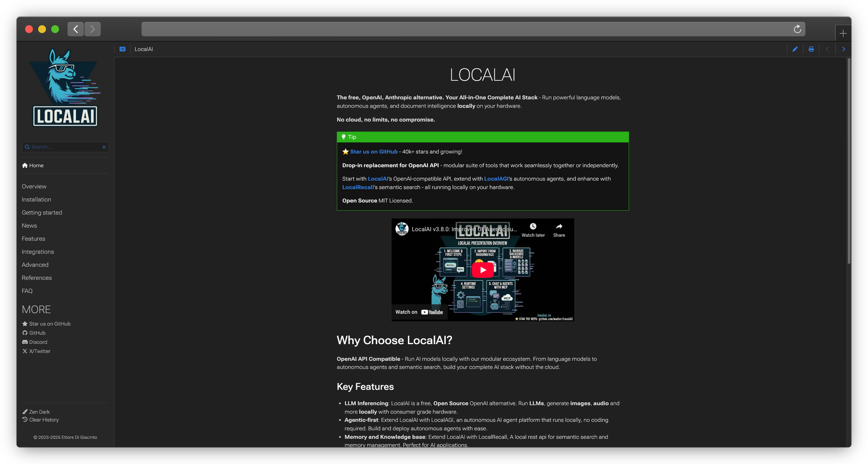Click Watch later on the video

tap(533, 230)
